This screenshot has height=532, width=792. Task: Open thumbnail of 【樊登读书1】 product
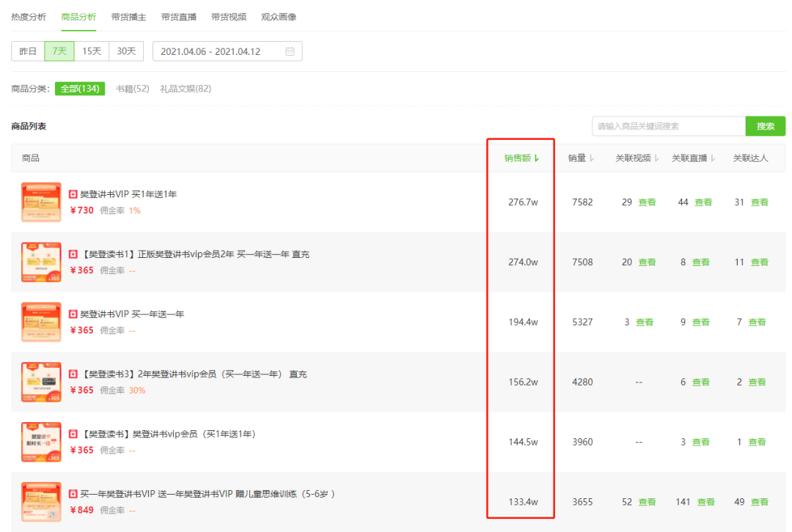(41, 262)
